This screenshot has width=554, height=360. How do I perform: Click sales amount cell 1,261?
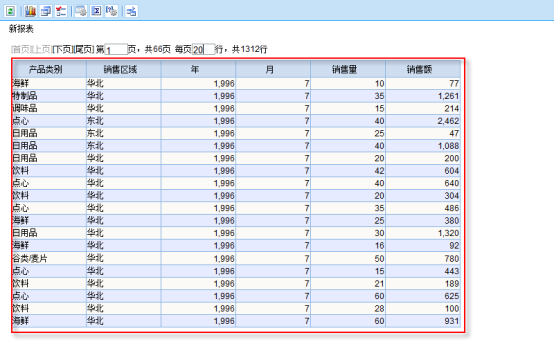click(x=423, y=96)
